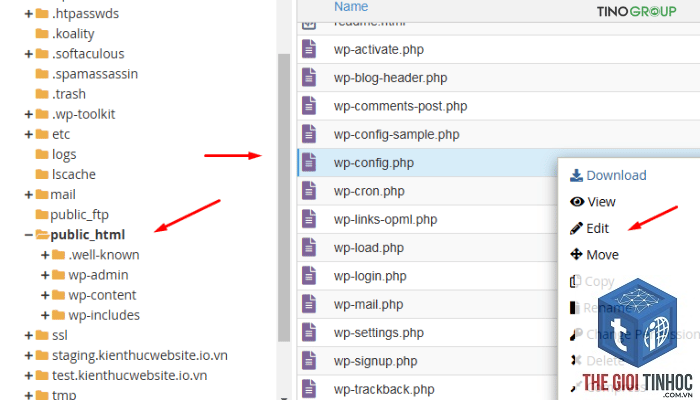Click the folder tree vertical scrollbar
Viewport: 700px width, 400px height.
[284, 198]
